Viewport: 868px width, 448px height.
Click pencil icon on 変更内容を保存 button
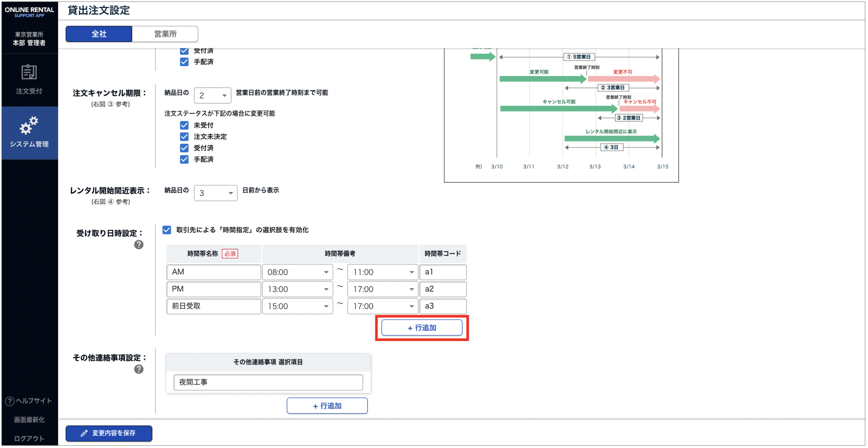84,433
